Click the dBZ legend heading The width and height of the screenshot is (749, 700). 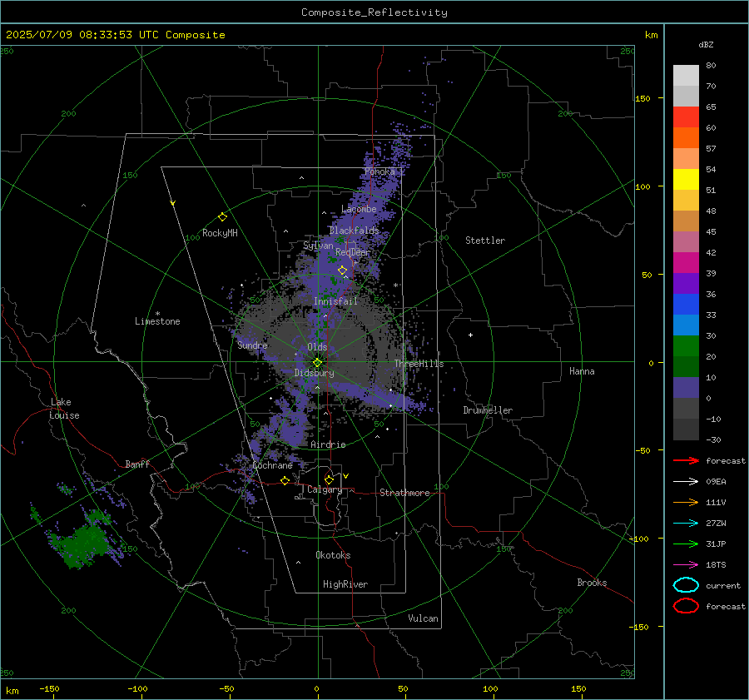pos(706,44)
